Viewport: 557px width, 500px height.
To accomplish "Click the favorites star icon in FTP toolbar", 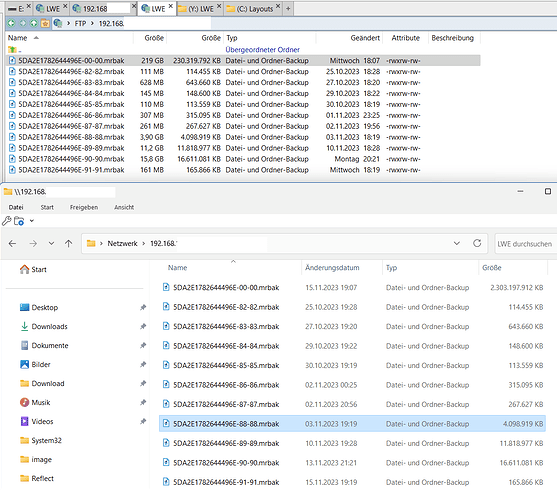I will 45,23.
